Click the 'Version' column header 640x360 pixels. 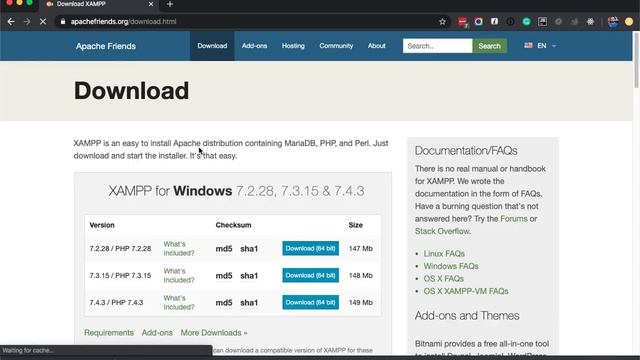click(x=102, y=225)
